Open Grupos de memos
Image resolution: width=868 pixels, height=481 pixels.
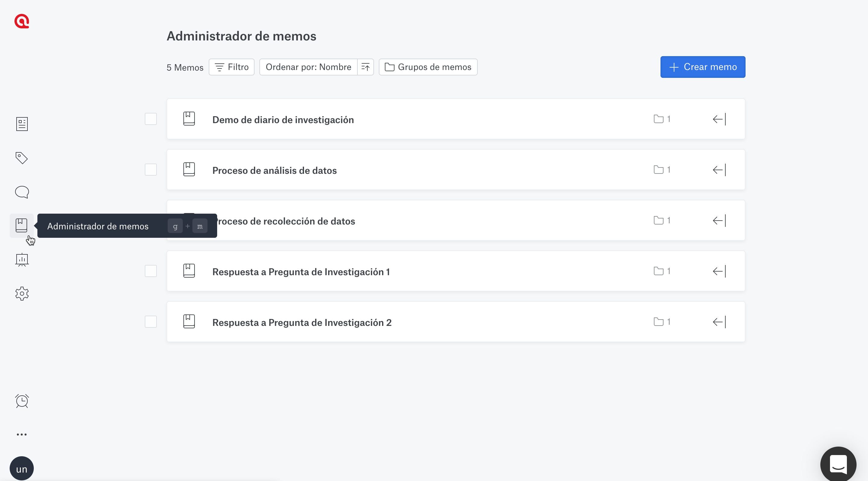(x=428, y=67)
